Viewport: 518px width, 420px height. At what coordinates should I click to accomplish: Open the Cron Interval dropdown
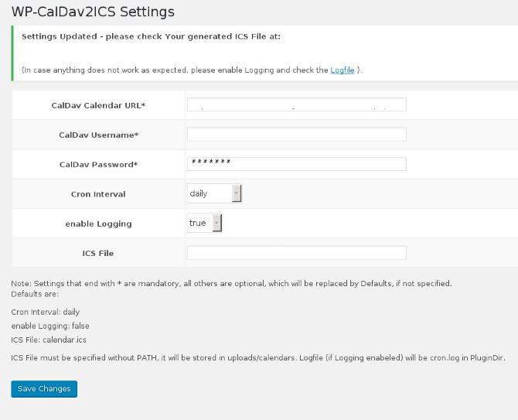click(x=214, y=193)
